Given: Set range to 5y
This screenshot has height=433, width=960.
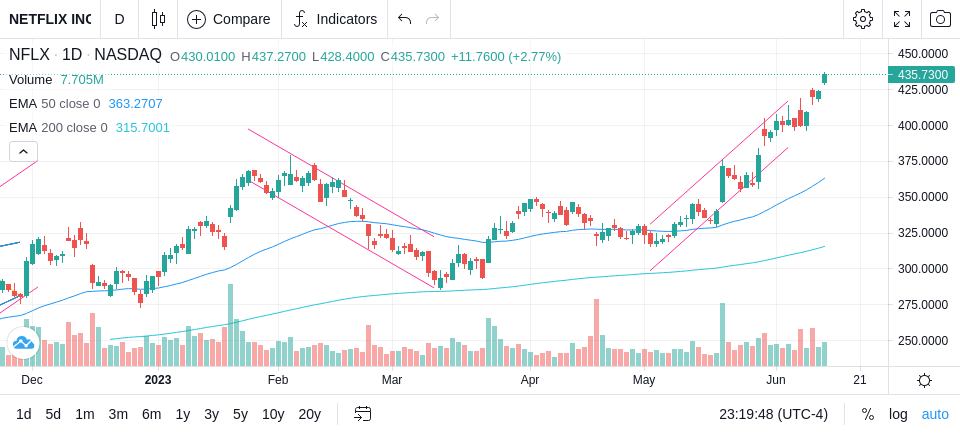Looking at the screenshot, I should (x=240, y=414).
